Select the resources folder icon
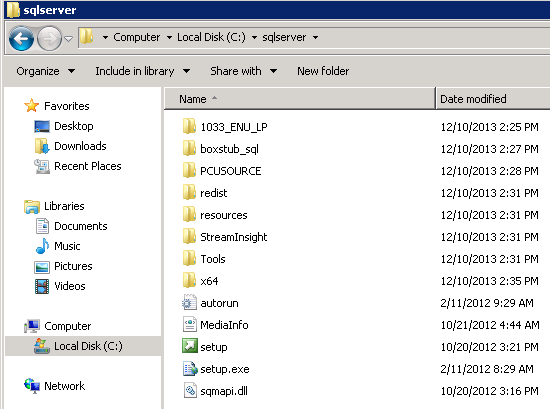The width and height of the screenshot is (550, 409). (x=189, y=214)
